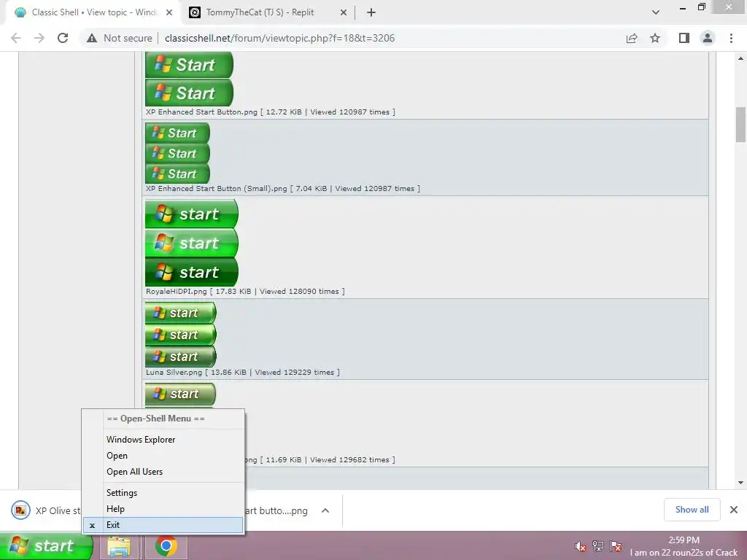The height and width of the screenshot is (560, 747).
Task: Click olive start button image below Luna Silver
Action: pos(181,394)
